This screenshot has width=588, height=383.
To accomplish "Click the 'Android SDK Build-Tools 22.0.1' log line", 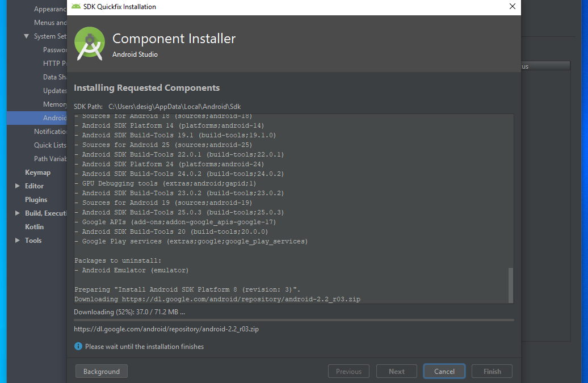I will (179, 154).
